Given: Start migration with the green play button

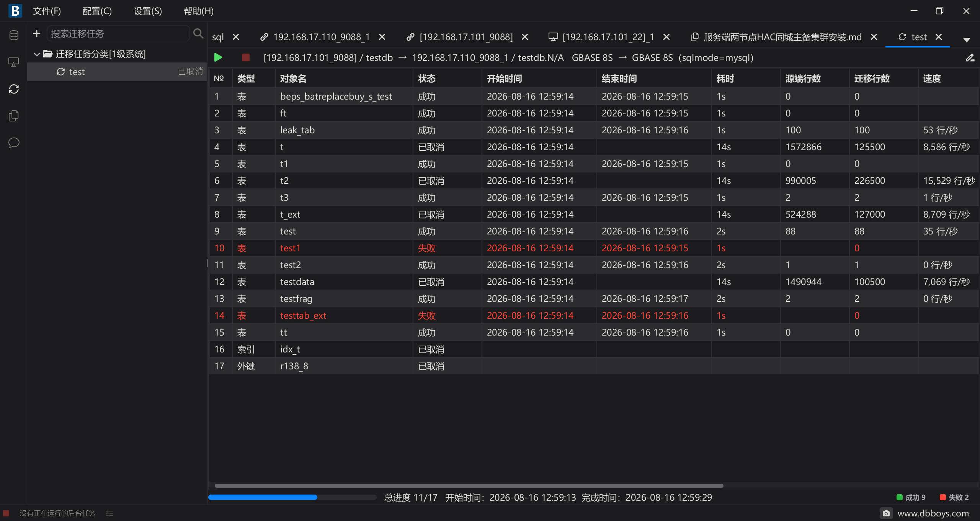Looking at the screenshot, I should (x=218, y=57).
